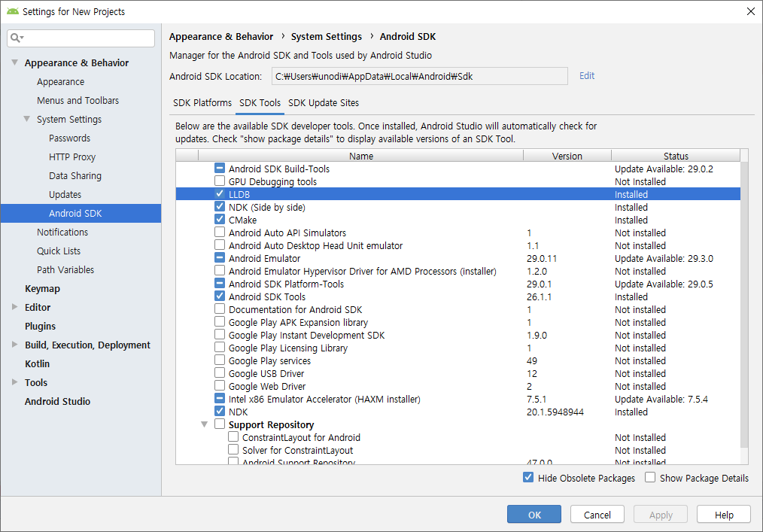763x532 pixels.
Task: Expand Build, Execution, Deployment node
Action: pos(14,344)
